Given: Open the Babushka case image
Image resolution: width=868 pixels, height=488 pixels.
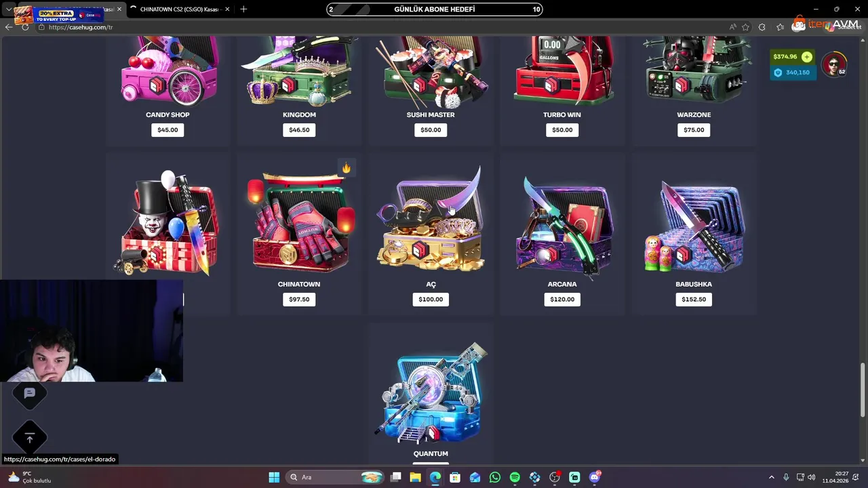Looking at the screenshot, I should coord(694,225).
